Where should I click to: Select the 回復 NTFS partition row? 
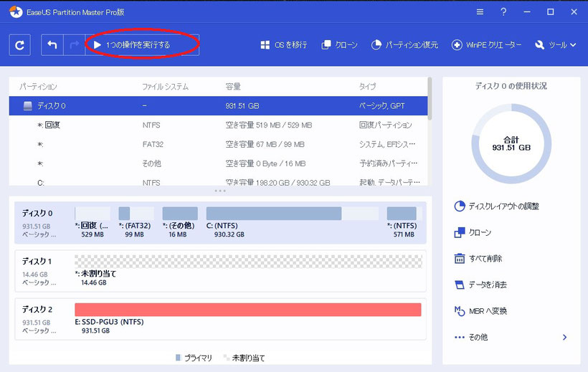click(x=218, y=125)
